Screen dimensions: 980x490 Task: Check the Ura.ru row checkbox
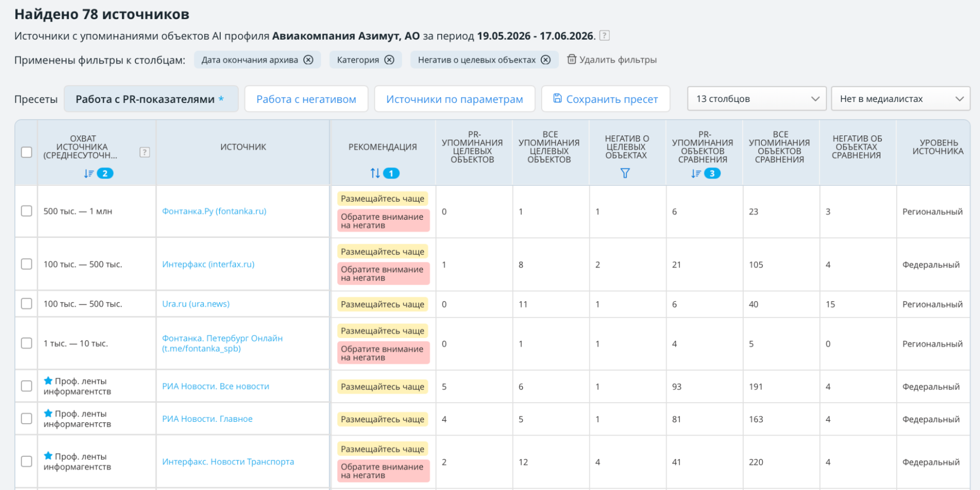coord(27,304)
